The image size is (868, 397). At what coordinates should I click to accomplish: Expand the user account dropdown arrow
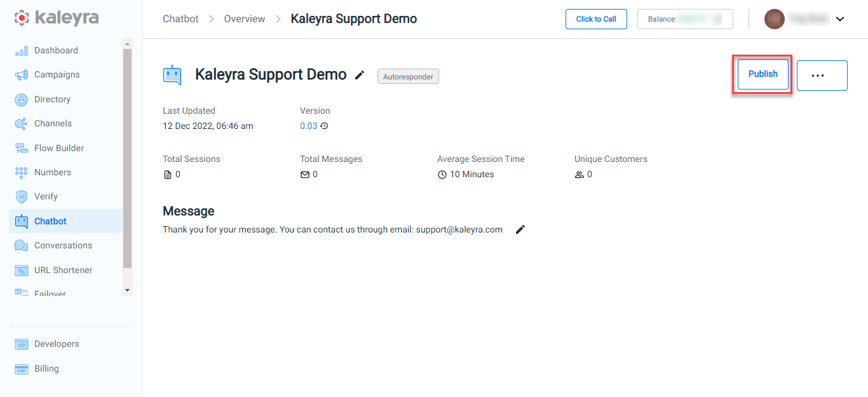(x=840, y=19)
